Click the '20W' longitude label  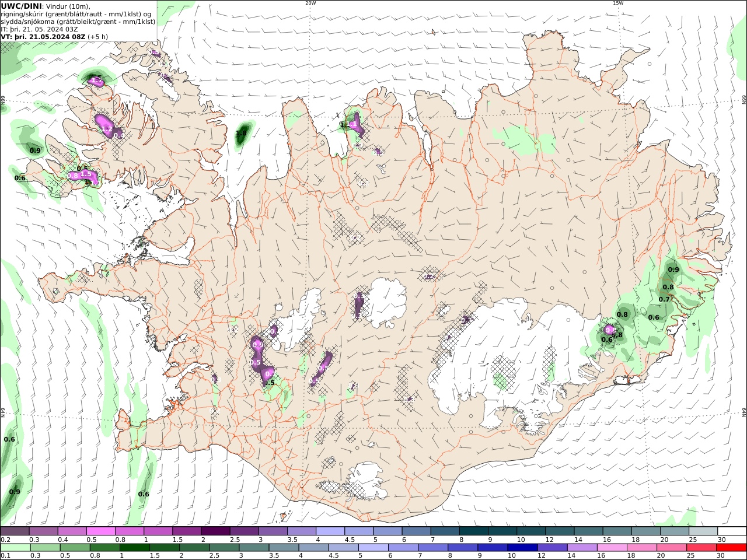coord(310,3)
